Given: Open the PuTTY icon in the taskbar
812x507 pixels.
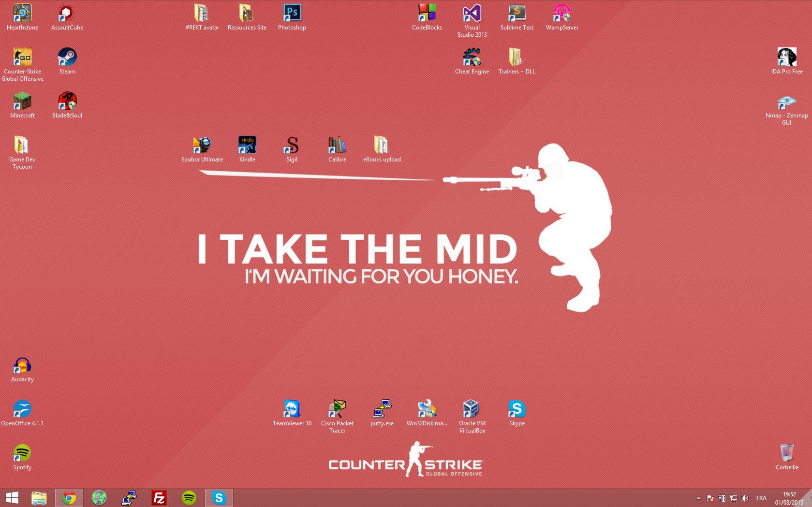Looking at the screenshot, I should point(129,498).
